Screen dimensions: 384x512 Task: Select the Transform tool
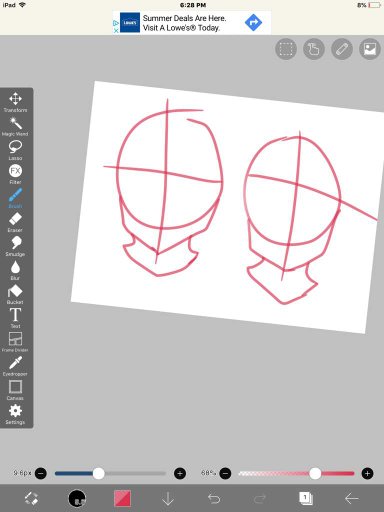[15, 102]
